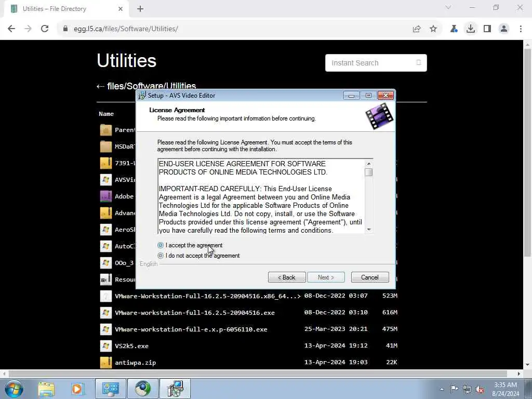The height and width of the screenshot is (399, 532).
Task: Cancel the AVS Video Editor setup
Action: (x=370, y=277)
